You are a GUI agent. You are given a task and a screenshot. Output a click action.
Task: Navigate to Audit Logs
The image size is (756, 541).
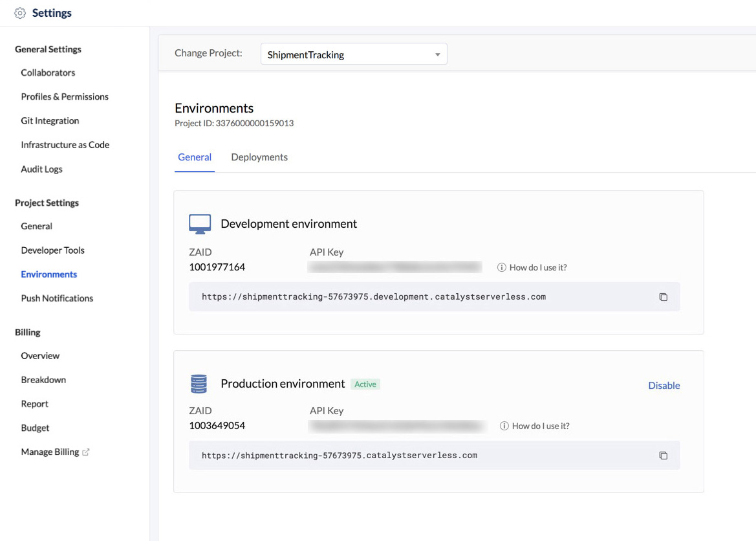[x=41, y=169]
